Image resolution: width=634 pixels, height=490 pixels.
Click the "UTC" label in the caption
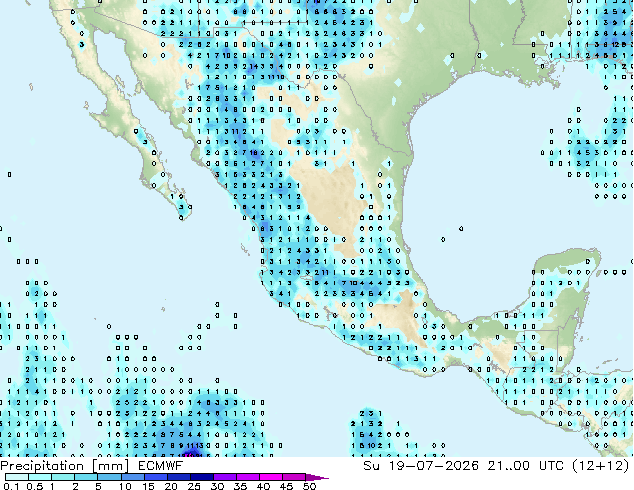tap(552, 466)
